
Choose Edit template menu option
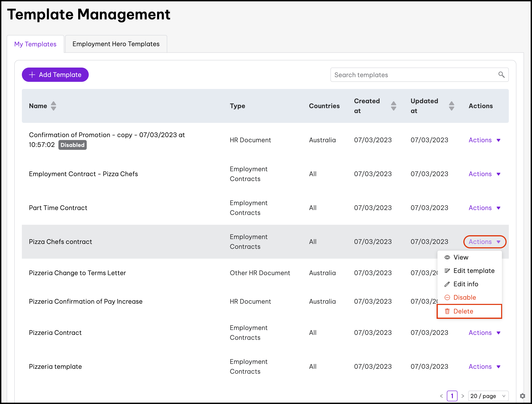pos(474,271)
